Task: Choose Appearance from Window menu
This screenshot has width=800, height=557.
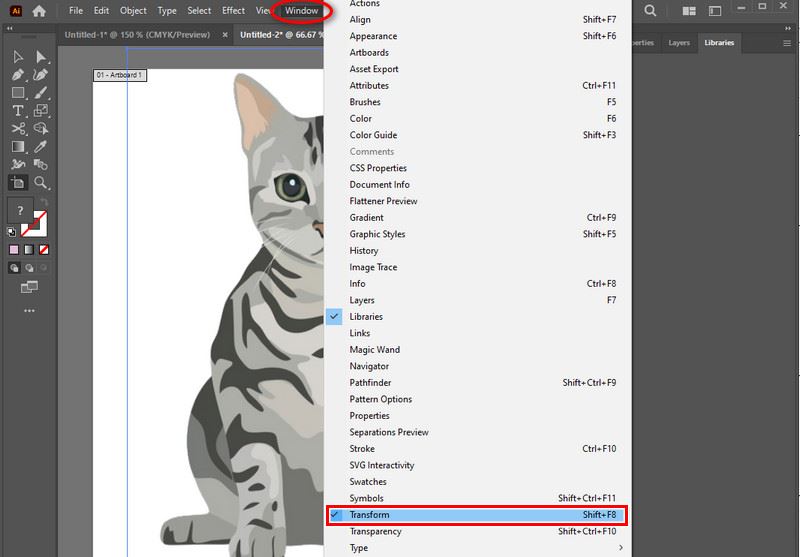Action: (476, 36)
